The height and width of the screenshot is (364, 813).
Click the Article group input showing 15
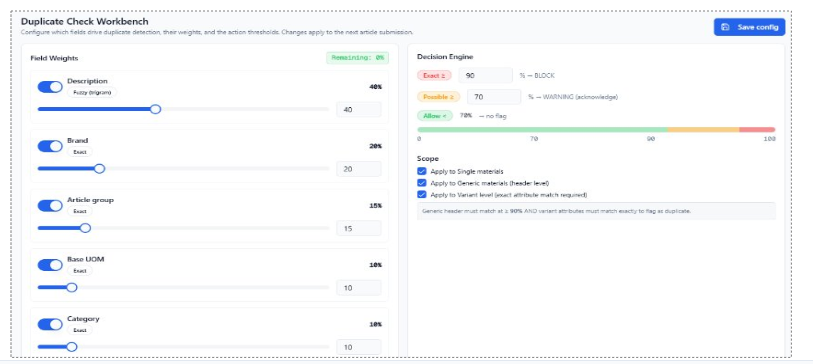coord(359,228)
